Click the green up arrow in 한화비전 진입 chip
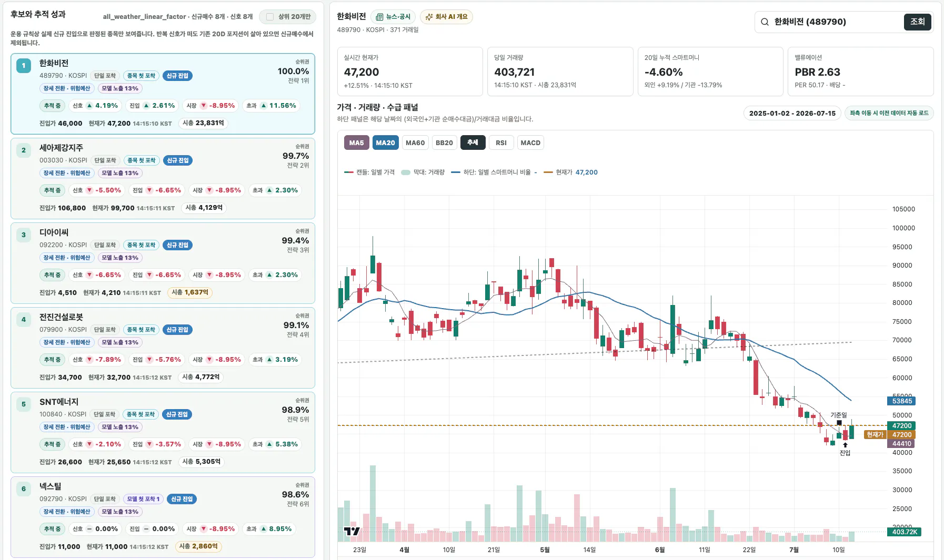The width and height of the screenshot is (944, 560). [x=146, y=106]
